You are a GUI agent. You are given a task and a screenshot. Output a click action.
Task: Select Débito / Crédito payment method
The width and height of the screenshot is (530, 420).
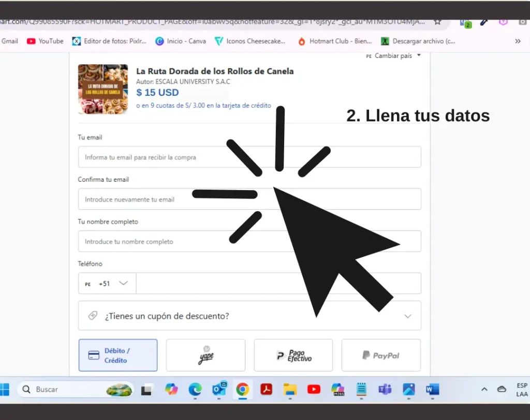tap(118, 355)
